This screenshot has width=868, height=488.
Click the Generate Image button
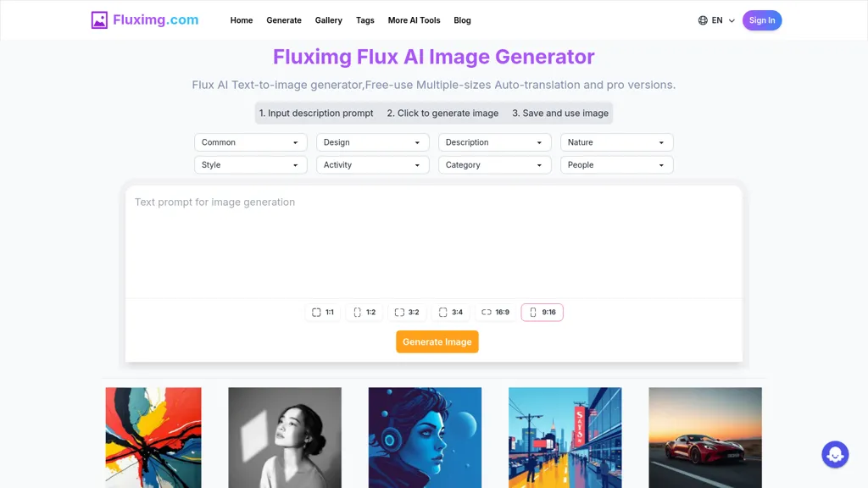point(437,342)
